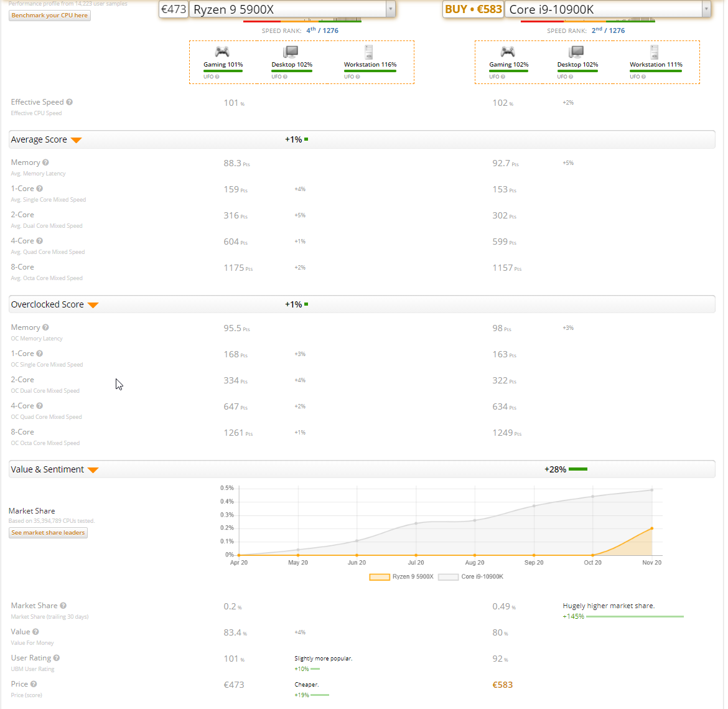Click the Average Score section header

coord(362,139)
